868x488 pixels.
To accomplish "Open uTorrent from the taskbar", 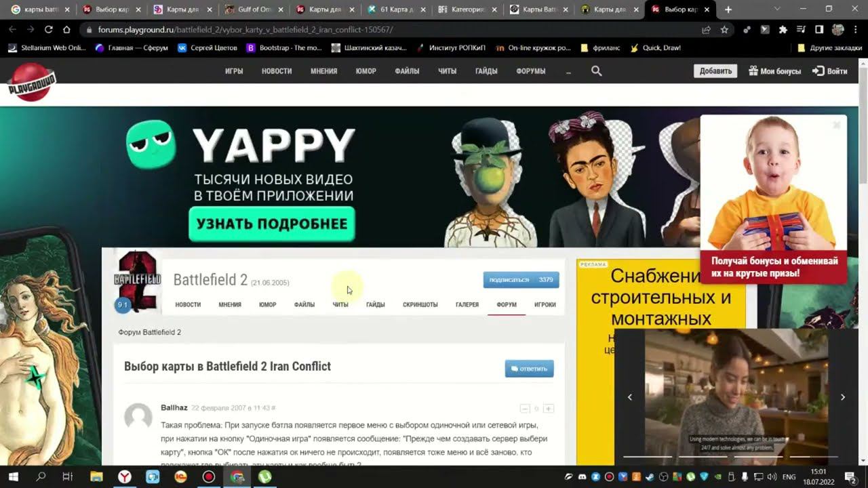I will click(264, 477).
